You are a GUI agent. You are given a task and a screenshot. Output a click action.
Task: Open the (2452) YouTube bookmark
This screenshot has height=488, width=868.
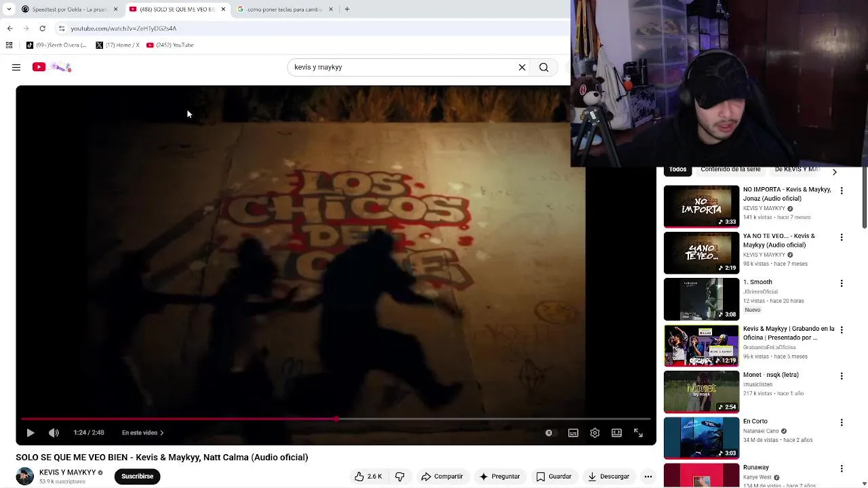pos(170,45)
